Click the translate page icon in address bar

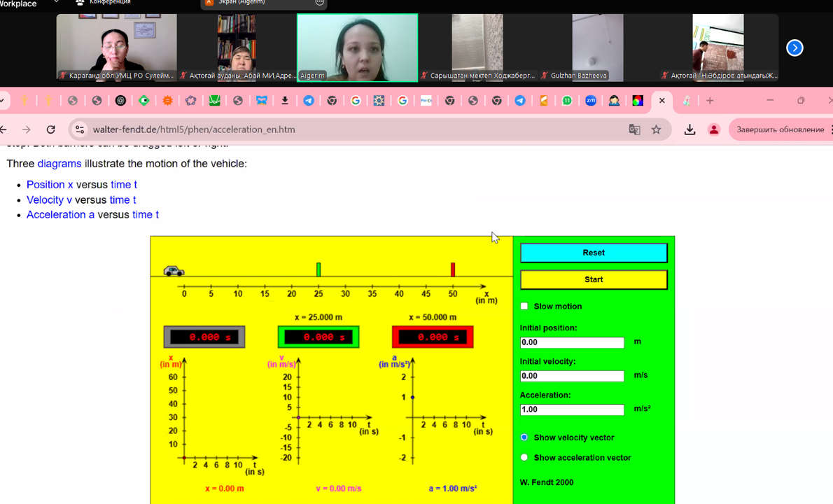pos(634,129)
